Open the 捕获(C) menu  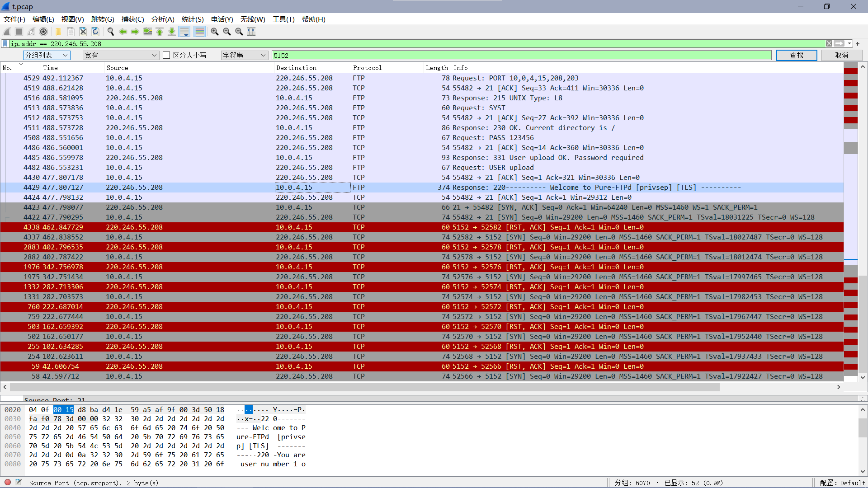(x=133, y=19)
